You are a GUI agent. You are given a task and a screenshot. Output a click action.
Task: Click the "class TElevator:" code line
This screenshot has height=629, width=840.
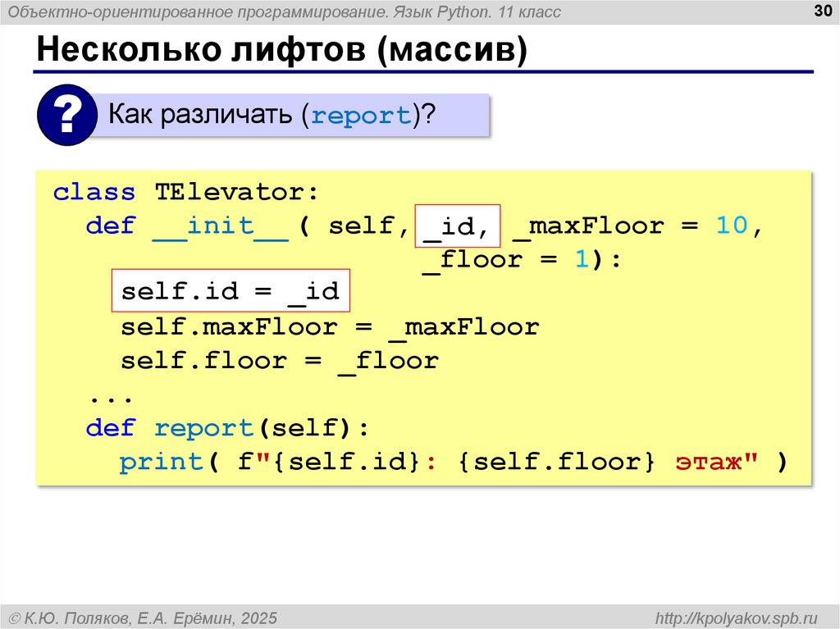point(185,193)
